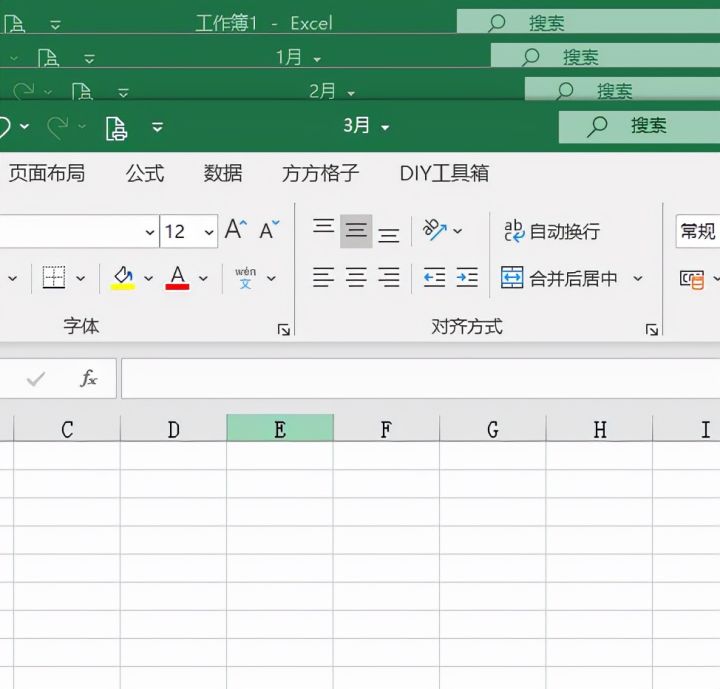The image size is (720, 689).
Task: Click the search box in 2月 window
Action: [x=622, y=89]
